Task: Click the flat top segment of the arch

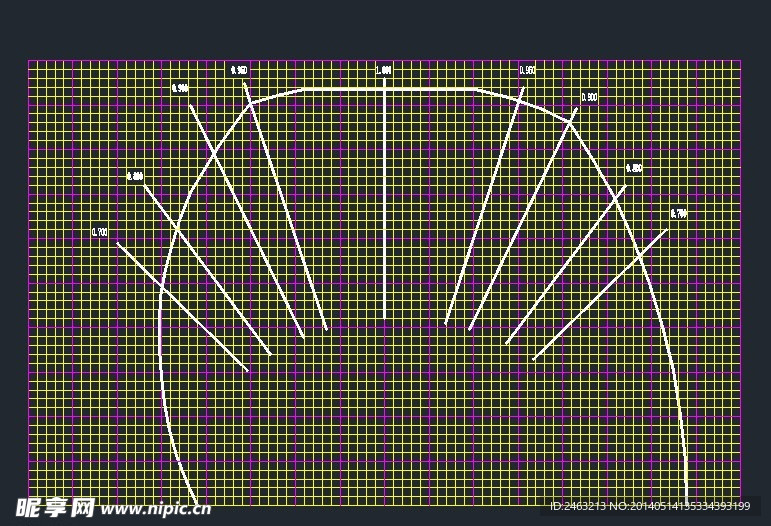Action: (390, 89)
